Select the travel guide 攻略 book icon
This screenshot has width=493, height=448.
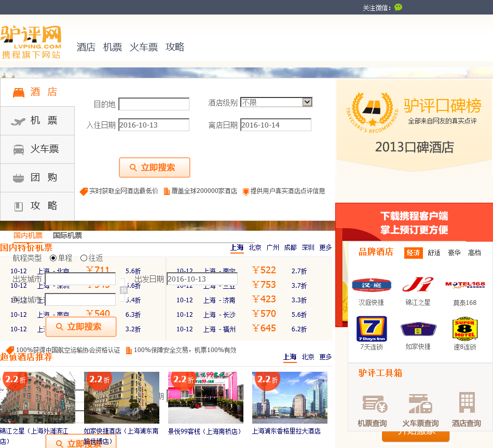[x=19, y=206]
